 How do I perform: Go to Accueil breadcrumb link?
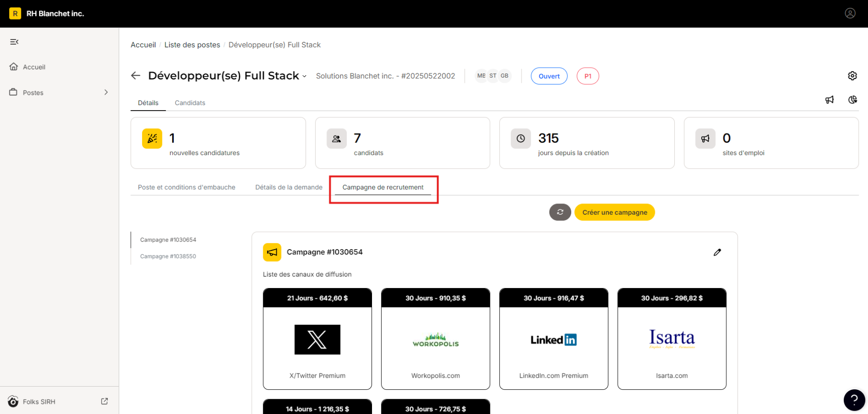[143, 45]
